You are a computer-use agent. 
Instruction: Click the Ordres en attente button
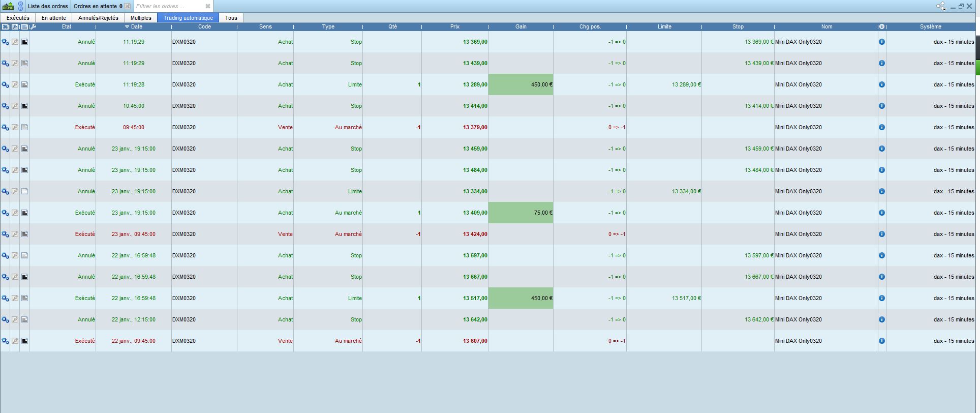click(x=98, y=7)
